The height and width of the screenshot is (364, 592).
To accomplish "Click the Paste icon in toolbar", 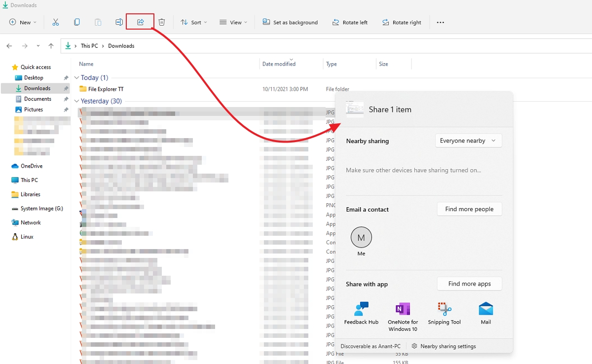I will [98, 22].
